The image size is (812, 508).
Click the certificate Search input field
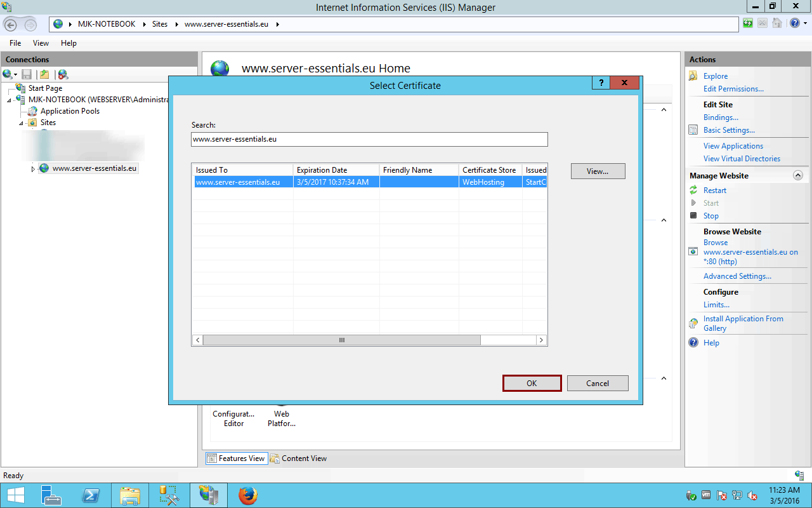click(369, 139)
